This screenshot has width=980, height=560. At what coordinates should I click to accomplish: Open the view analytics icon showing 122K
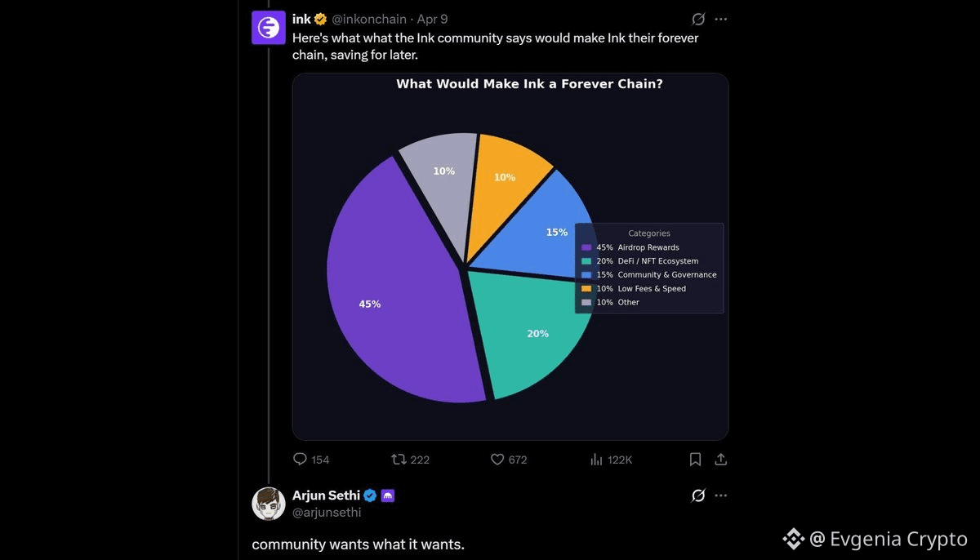(x=596, y=460)
